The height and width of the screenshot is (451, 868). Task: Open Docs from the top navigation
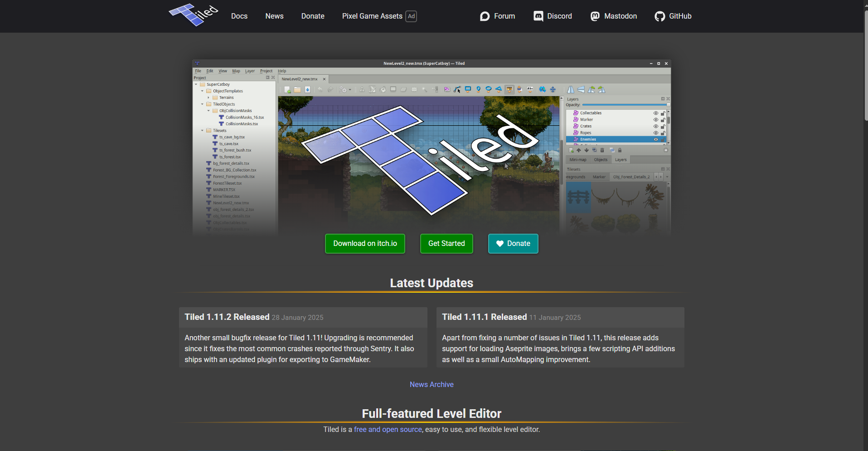click(x=239, y=16)
